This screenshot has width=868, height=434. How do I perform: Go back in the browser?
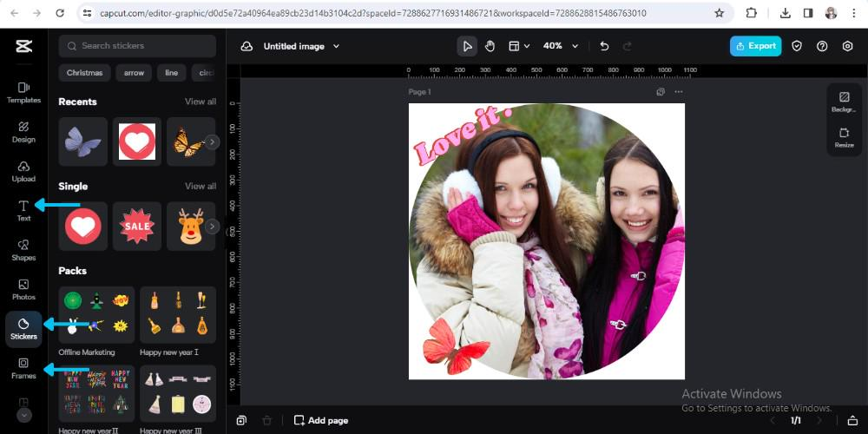[14, 13]
